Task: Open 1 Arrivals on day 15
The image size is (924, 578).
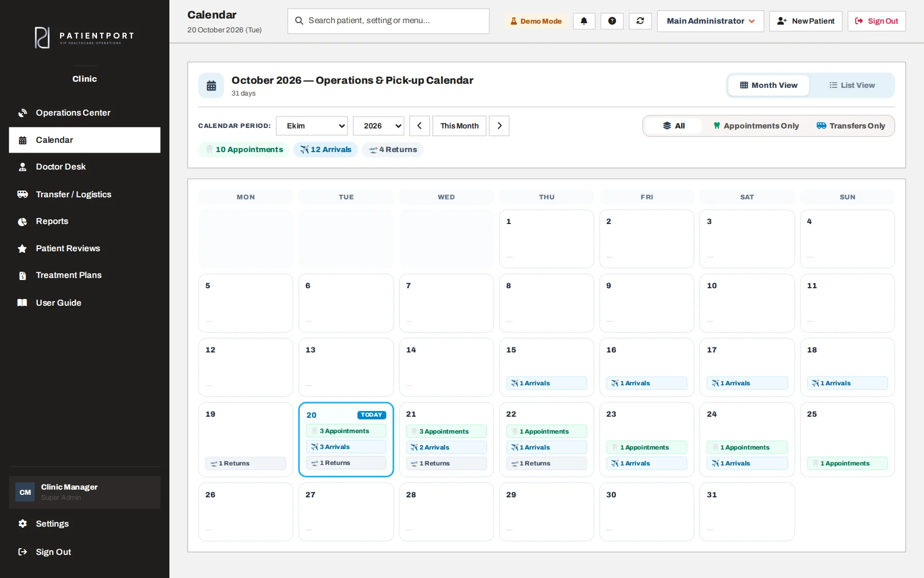Action: 546,383
